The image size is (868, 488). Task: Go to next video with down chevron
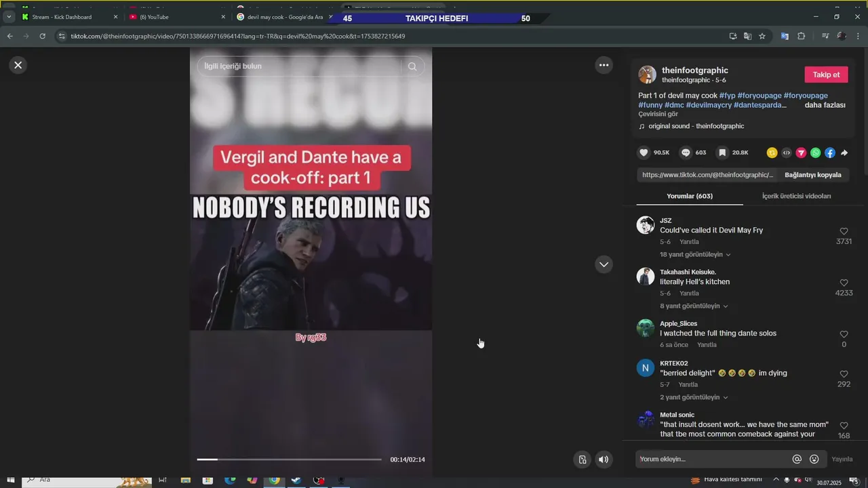(604, 264)
